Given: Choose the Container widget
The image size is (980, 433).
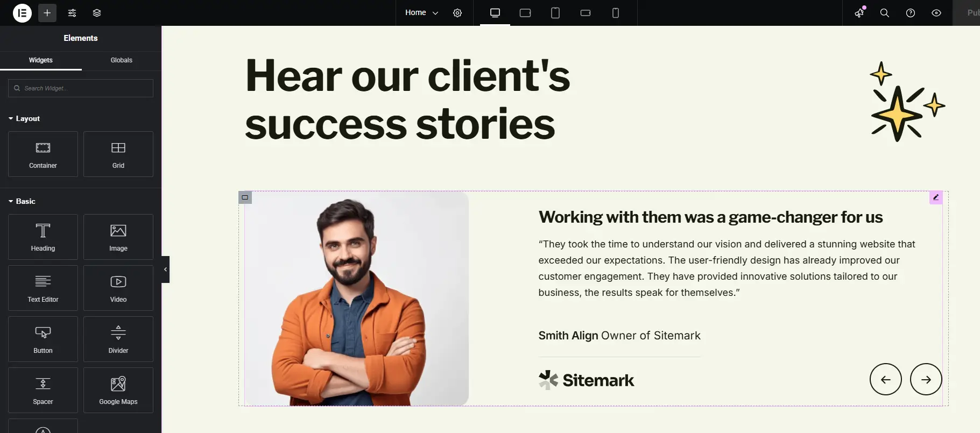Looking at the screenshot, I should pyautogui.click(x=43, y=154).
